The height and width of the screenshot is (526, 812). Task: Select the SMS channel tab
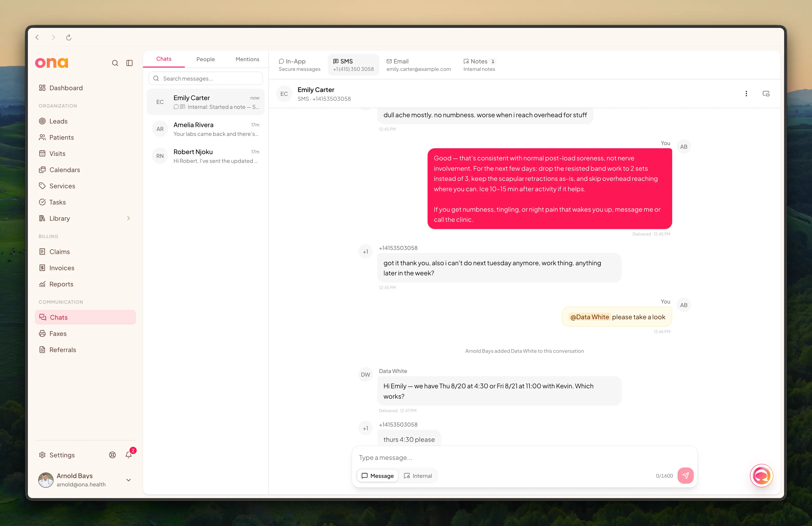(x=353, y=65)
